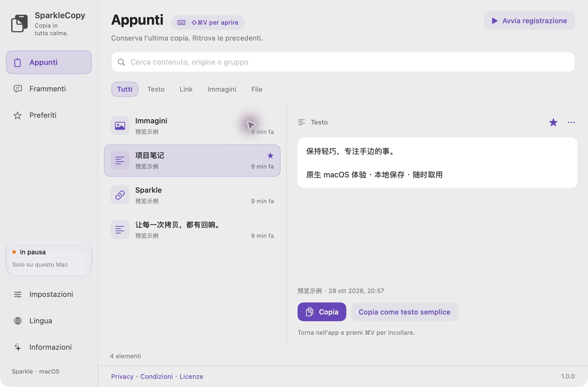588x387 pixels.
Task: Click the link icon of Sparkle entry
Action: pos(120,195)
